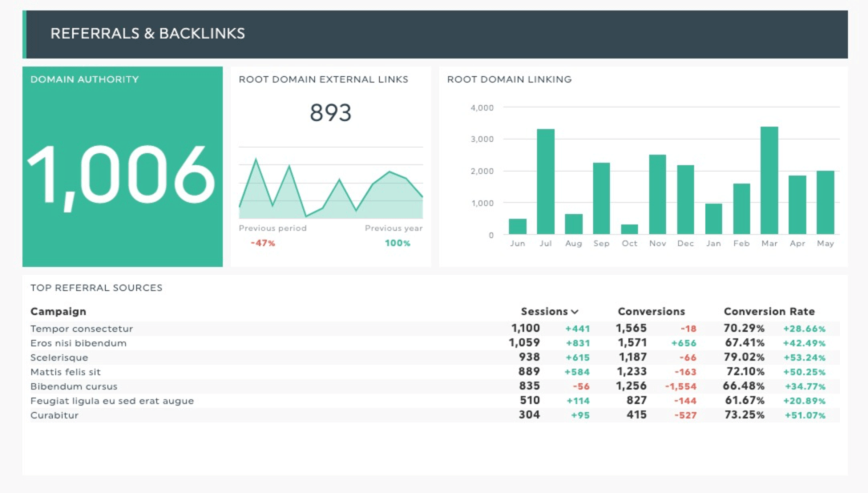The image size is (868, 493).
Task: Click the 70.29% conversion rate
Action: click(744, 329)
